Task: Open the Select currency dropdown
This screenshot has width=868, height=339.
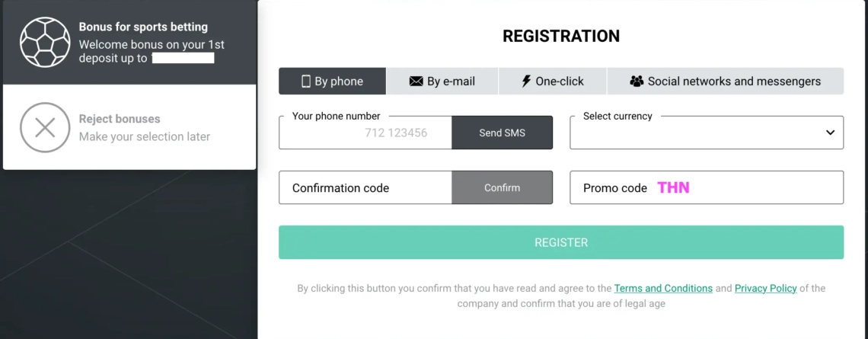Action: [x=707, y=133]
